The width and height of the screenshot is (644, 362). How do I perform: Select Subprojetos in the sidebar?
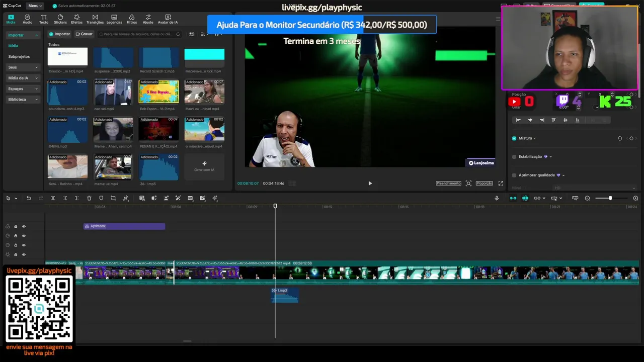point(19,57)
